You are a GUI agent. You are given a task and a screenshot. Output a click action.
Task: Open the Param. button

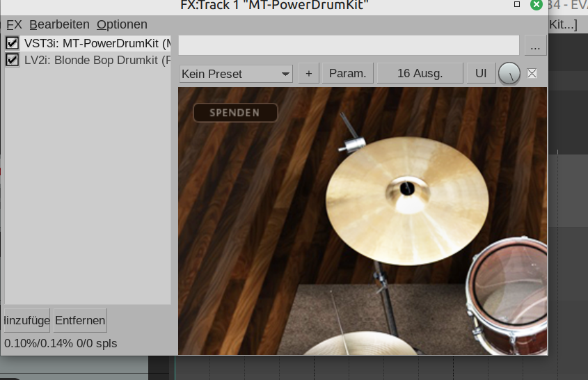pyautogui.click(x=348, y=74)
